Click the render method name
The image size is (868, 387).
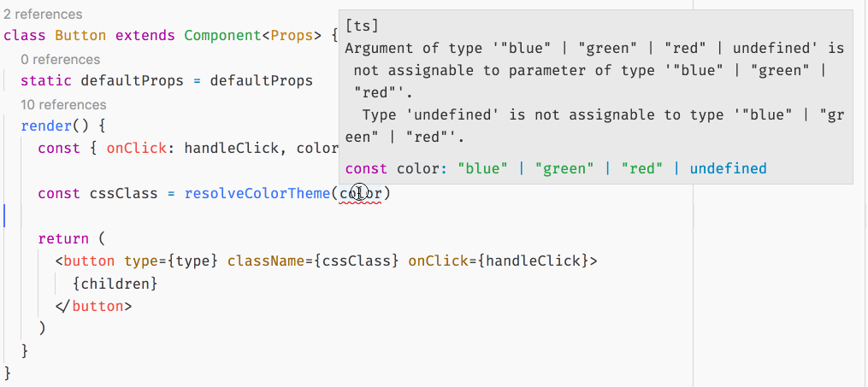pyautogui.click(x=46, y=126)
